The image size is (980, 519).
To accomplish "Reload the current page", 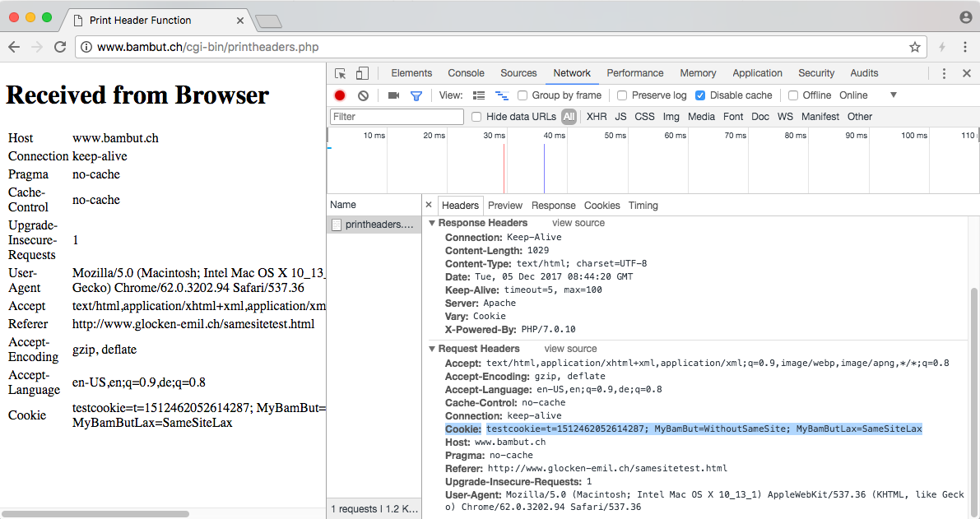I will (x=60, y=47).
